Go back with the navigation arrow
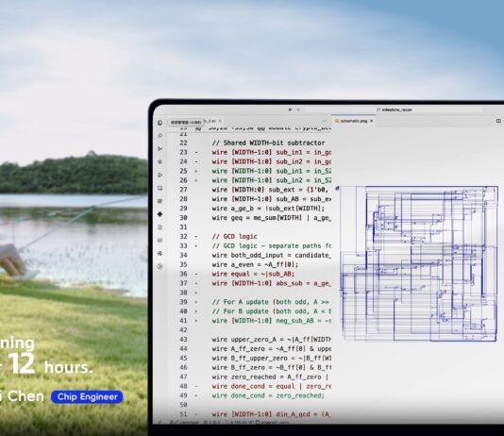This screenshot has width=504, height=436. pyautogui.click(x=290, y=109)
